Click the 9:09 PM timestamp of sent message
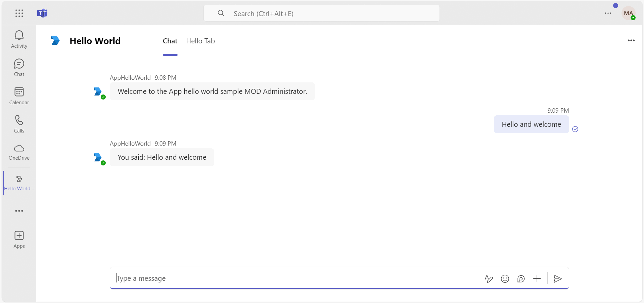 558,111
